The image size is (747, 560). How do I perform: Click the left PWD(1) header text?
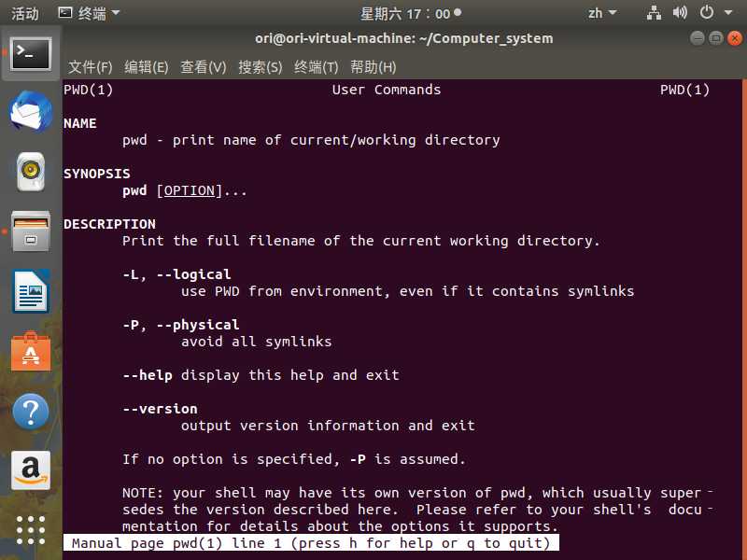click(89, 90)
